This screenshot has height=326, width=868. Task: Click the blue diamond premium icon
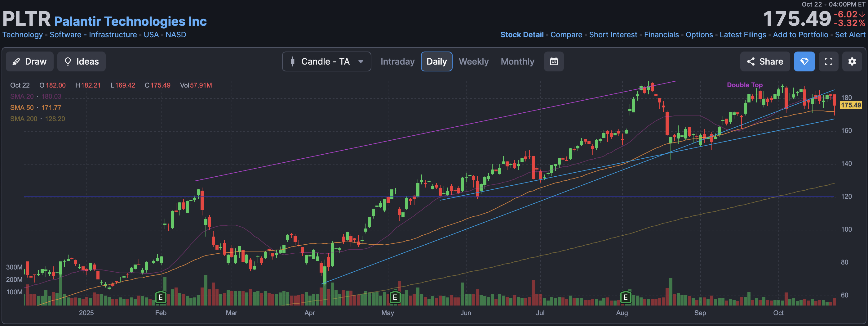(804, 61)
